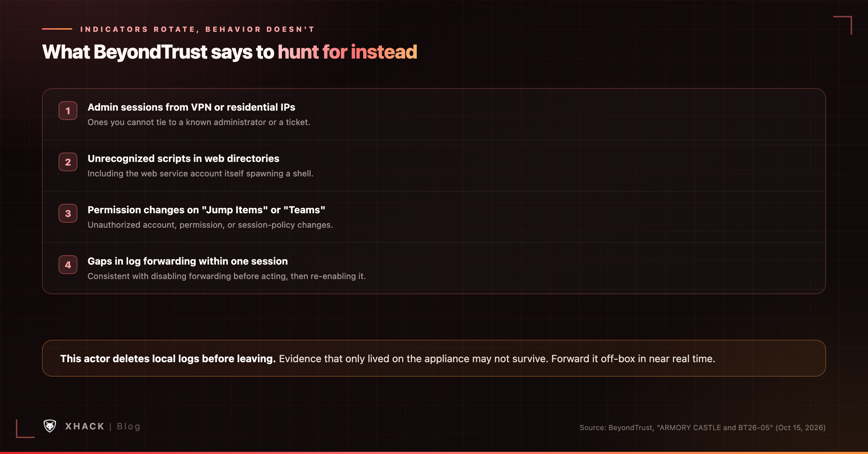
Task: Click heading "Gaps in log forwarding within one session"
Action: coord(188,261)
